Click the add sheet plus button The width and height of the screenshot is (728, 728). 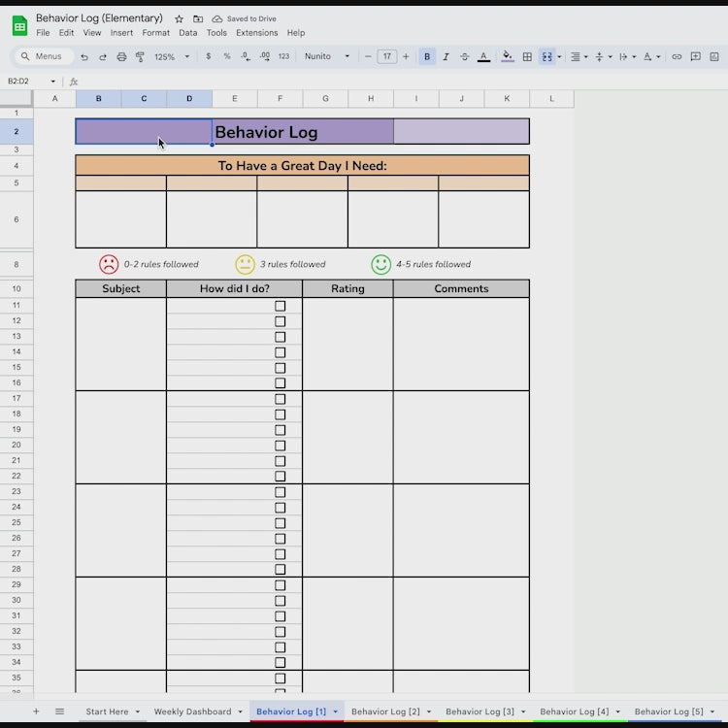point(37,711)
